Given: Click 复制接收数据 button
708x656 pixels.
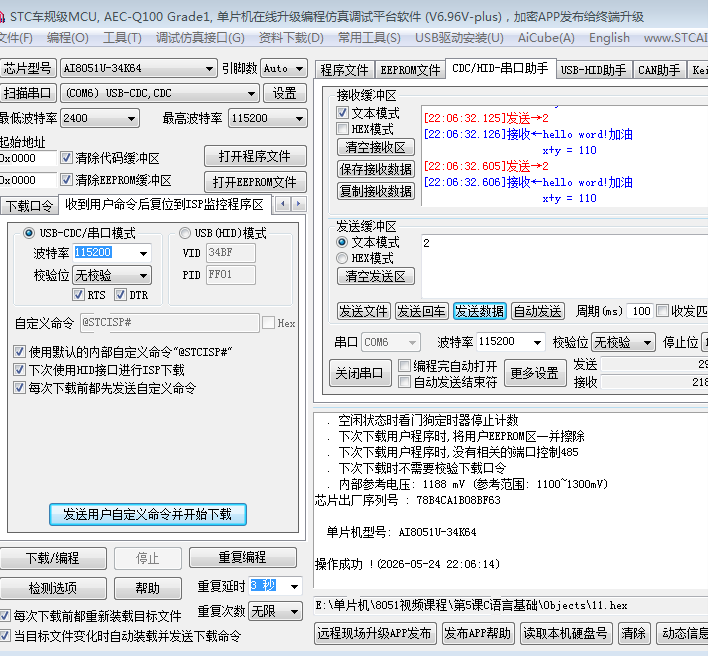Looking at the screenshot, I should pos(376,191).
